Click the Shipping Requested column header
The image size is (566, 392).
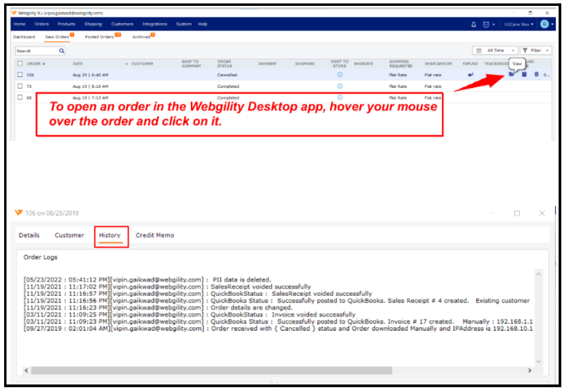click(x=401, y=64)
